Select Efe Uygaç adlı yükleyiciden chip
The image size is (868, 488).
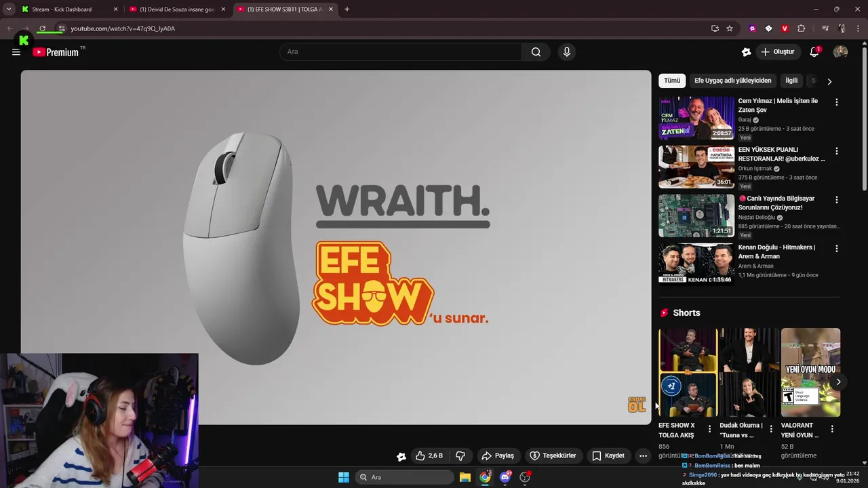(732, 81)
